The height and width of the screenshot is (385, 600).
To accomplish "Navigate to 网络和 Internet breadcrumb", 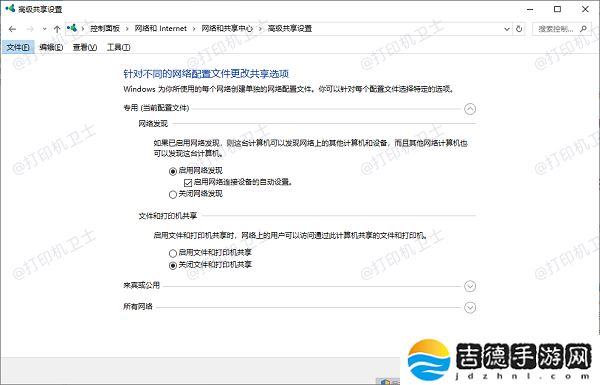I will click(161, 29).
